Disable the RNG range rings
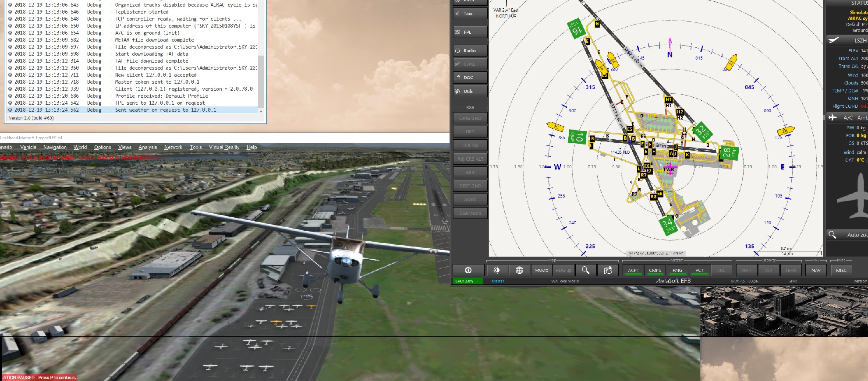 (x=677, y=270)
